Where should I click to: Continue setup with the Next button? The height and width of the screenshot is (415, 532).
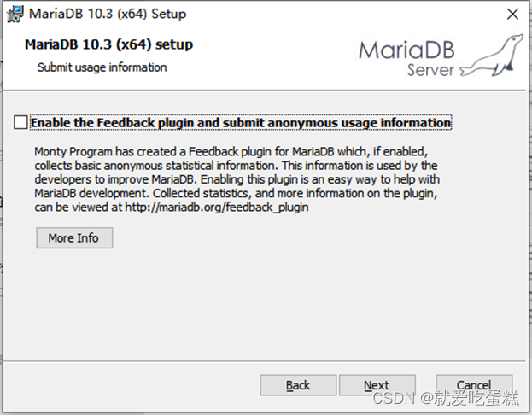pos(377,385)
